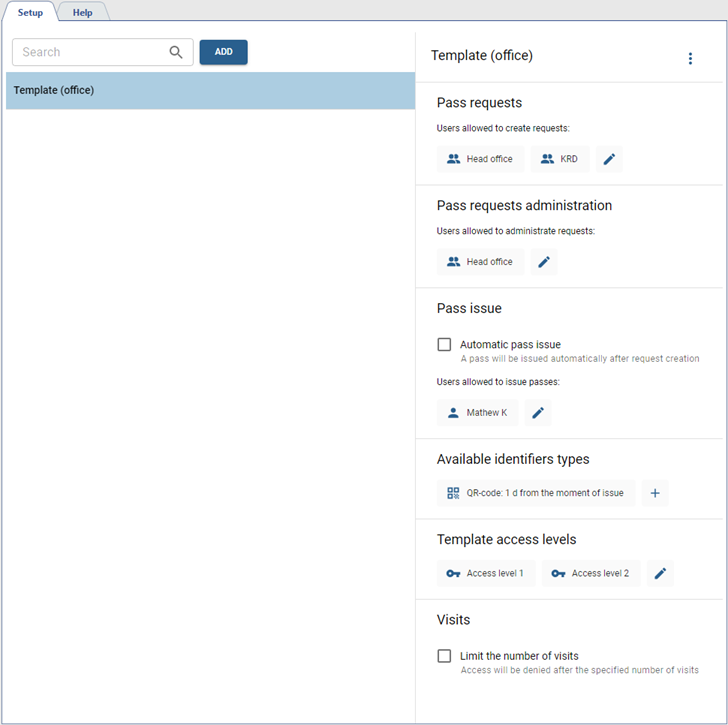Focus the Search input field
This screenshot has width=728, height=725.
coord(90,53)
